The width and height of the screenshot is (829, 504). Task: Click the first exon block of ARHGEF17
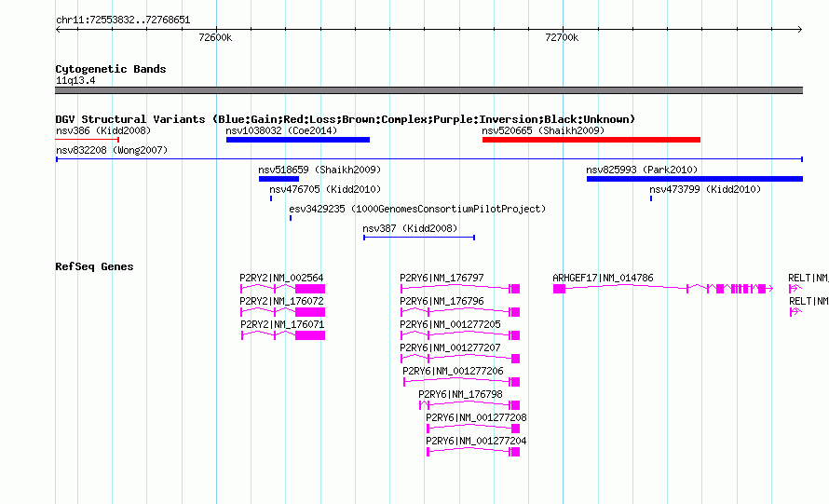pyautogui.click(x=560, y=289)
